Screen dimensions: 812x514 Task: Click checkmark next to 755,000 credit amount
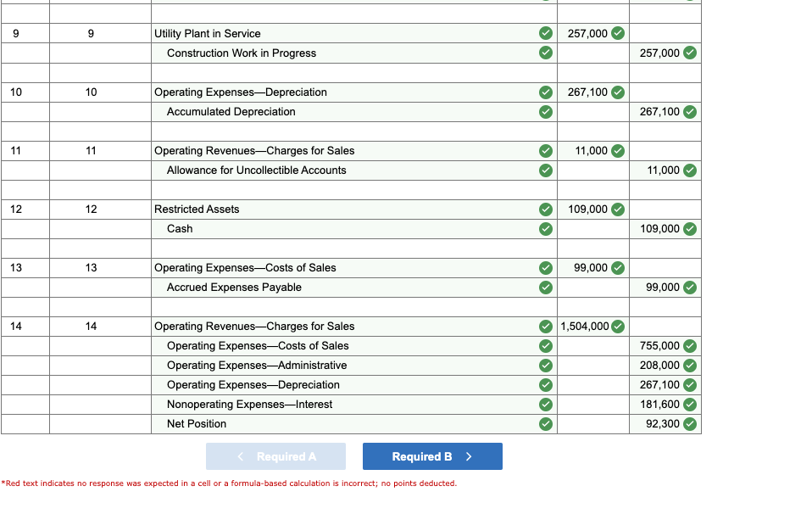pyautogui.click(x=689, y=345)
